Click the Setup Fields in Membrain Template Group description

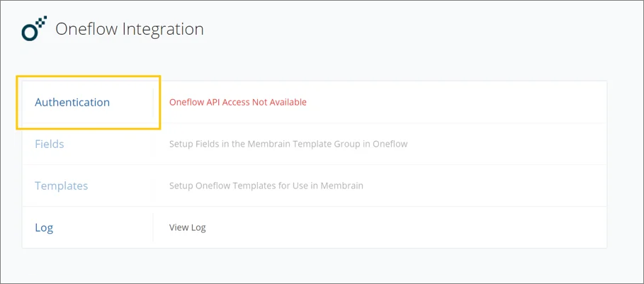click(x=288, y=144)
